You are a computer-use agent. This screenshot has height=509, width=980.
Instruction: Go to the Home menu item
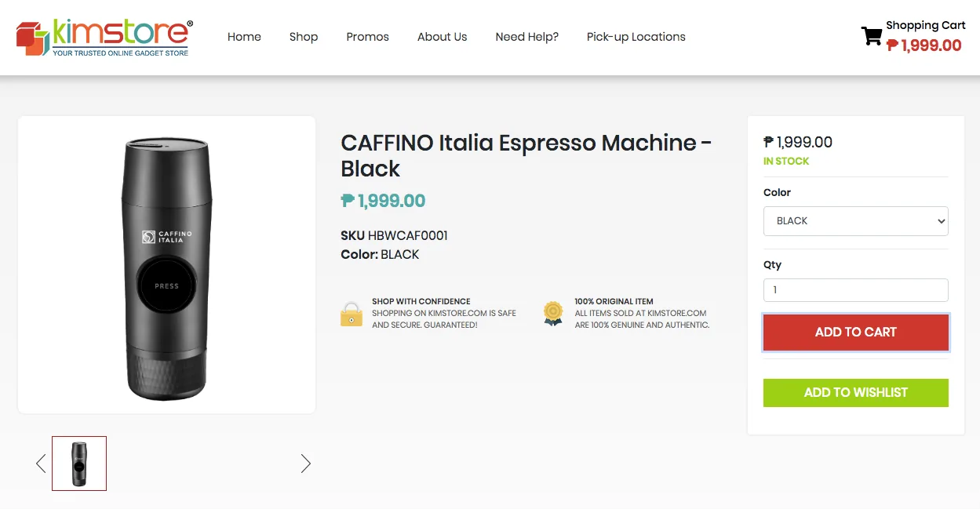(244, 37)
